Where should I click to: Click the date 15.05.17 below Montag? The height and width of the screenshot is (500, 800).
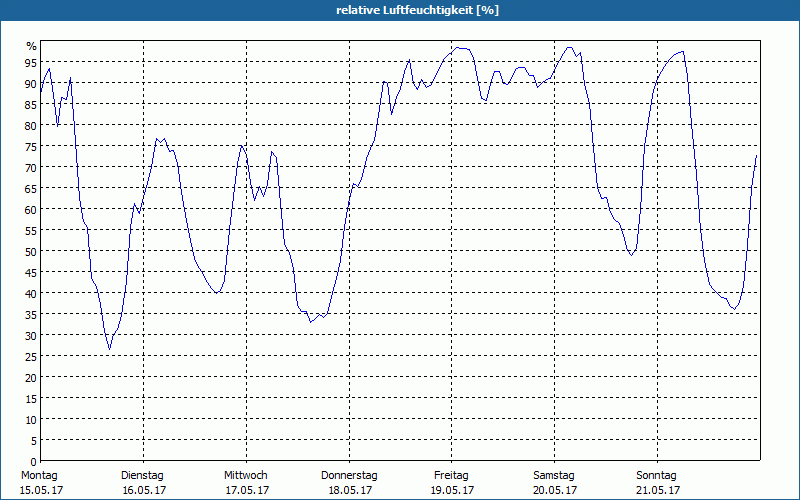click(40, 490)
